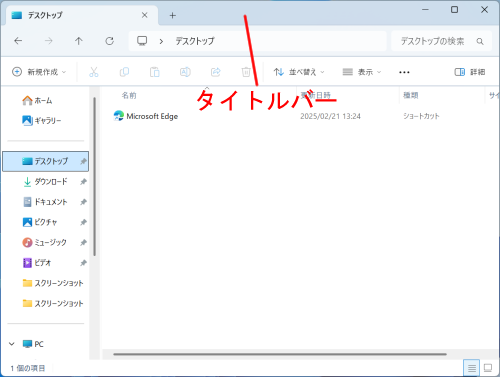Click the Delete trash icon

[x=246, y=72]
